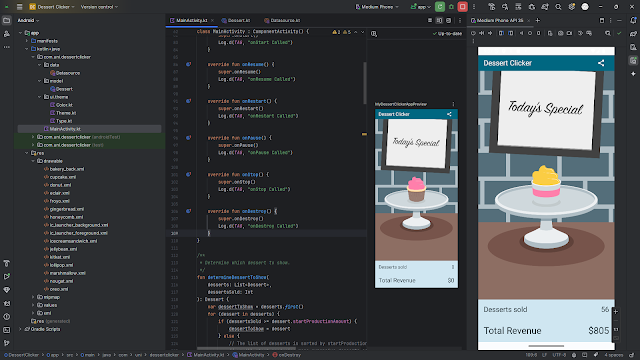
Task: Open the Running Devices window options menu
Action: (x=611, y=20)
